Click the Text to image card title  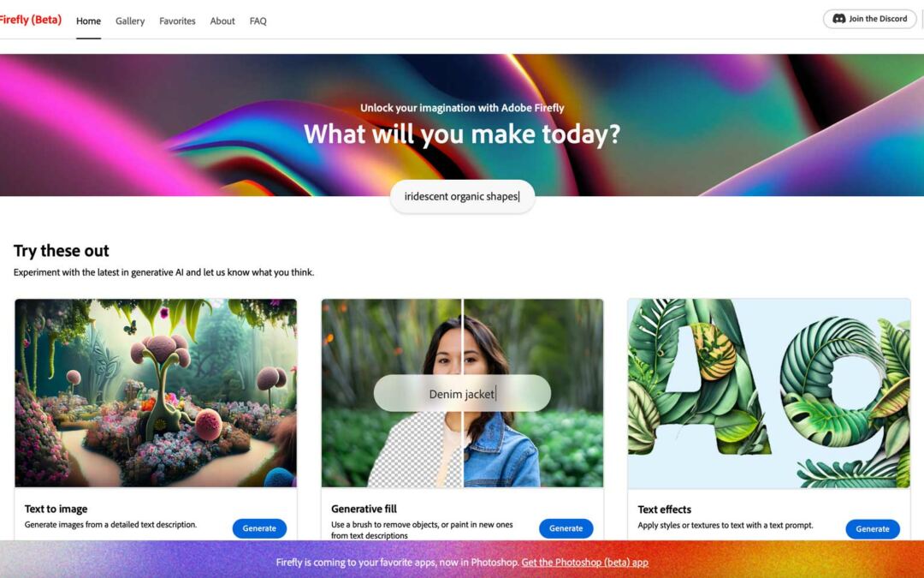pyautogui.click(x=56, y=509)
